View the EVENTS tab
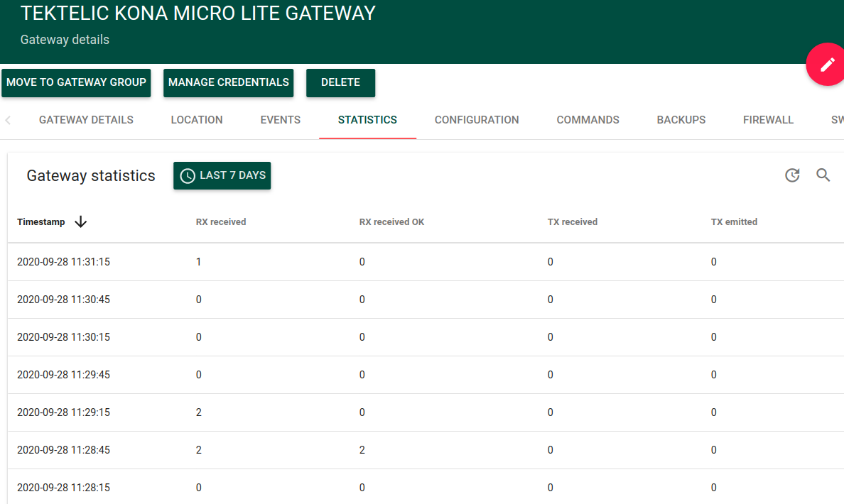Screen dimensions: 844x504 point(280,119)
